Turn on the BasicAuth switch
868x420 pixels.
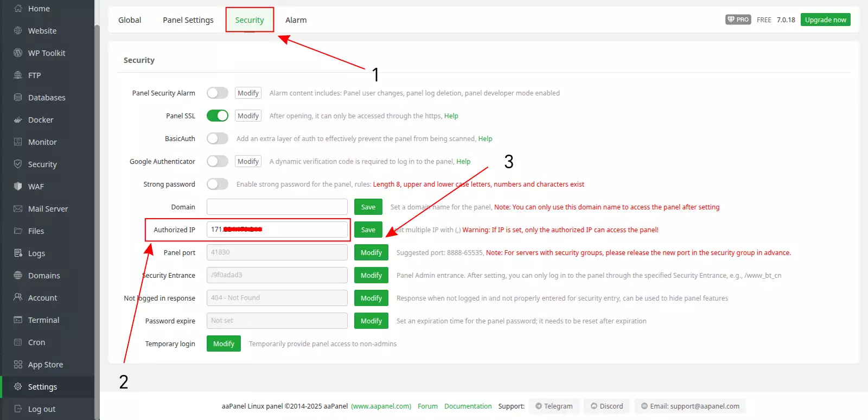(217, 139)
